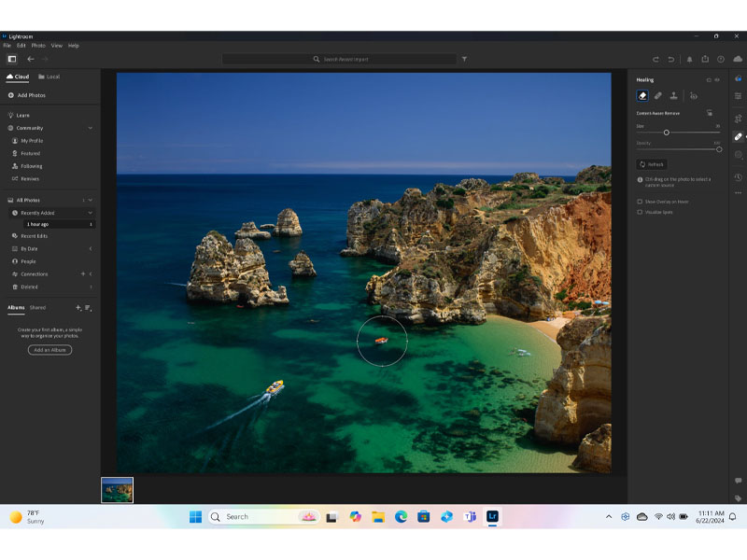The height and width of the screenshot is (560, 747).
Task: Add a connection with the plus icon
Action: pyautogui.click(x=83, y=273)
